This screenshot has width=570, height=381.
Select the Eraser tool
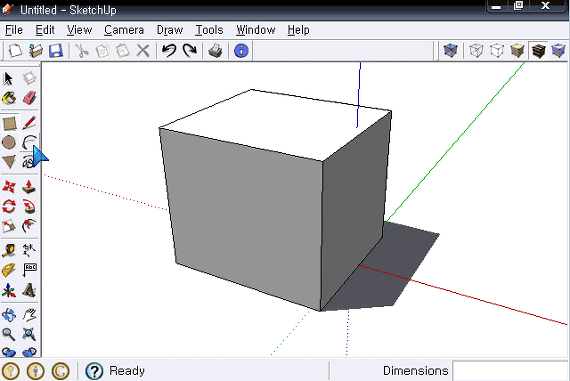point(29,98)
